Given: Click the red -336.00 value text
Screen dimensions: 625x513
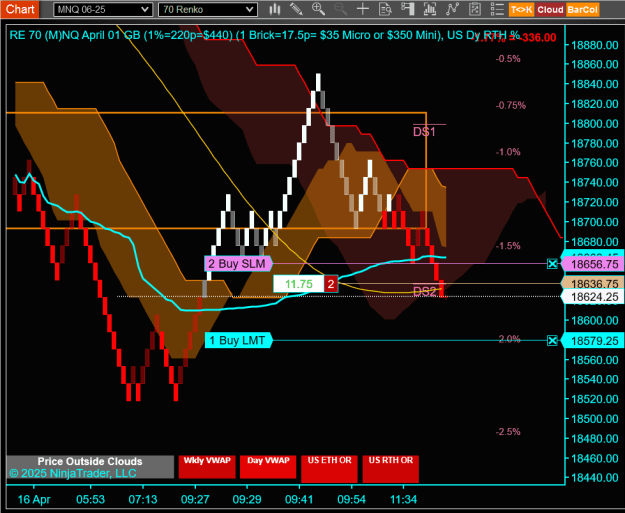Looking at the screenshot, I should pyautogui.click(x=539, y=38).
